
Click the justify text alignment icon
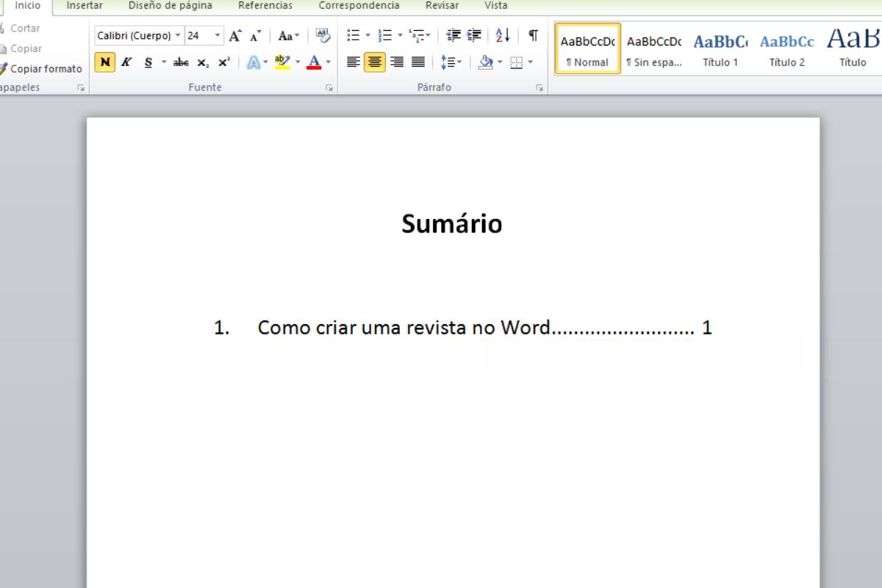[x=417, y=62]
